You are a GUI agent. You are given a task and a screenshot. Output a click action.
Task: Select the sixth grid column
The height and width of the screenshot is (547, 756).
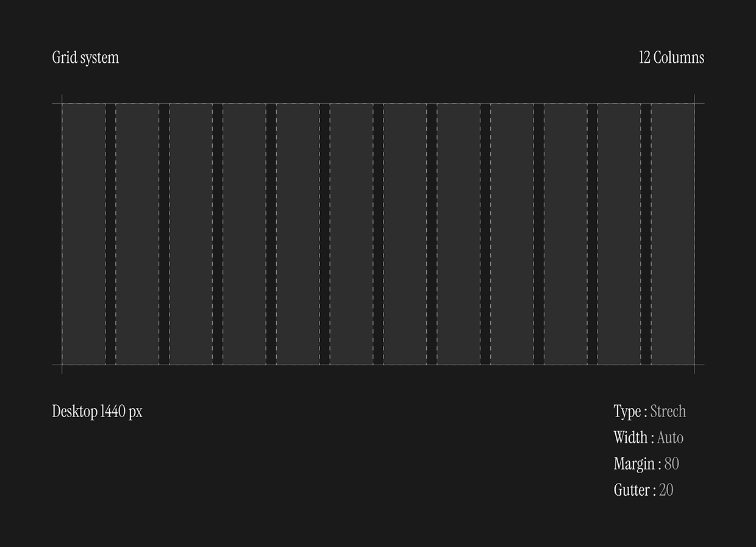point(351,234)
